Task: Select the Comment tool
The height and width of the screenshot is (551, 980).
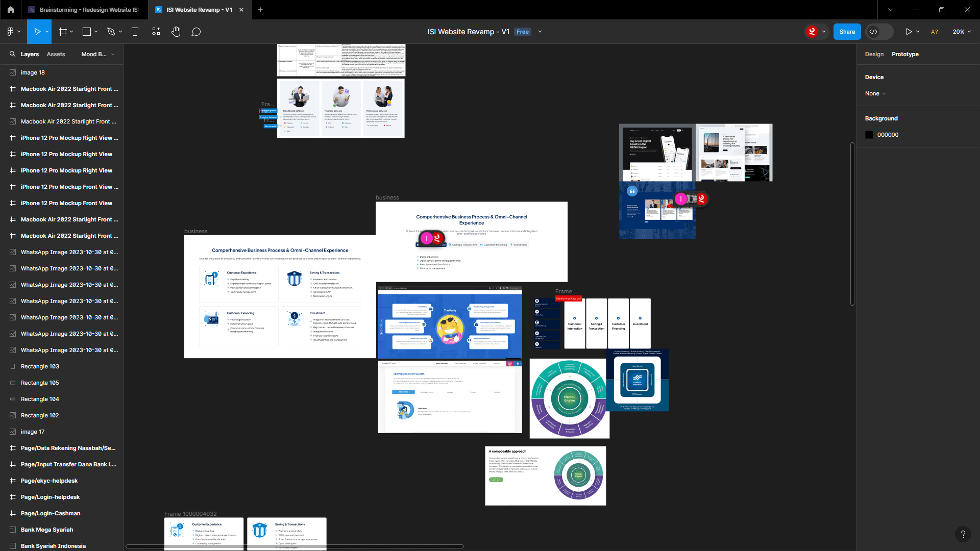Action: 196,32
